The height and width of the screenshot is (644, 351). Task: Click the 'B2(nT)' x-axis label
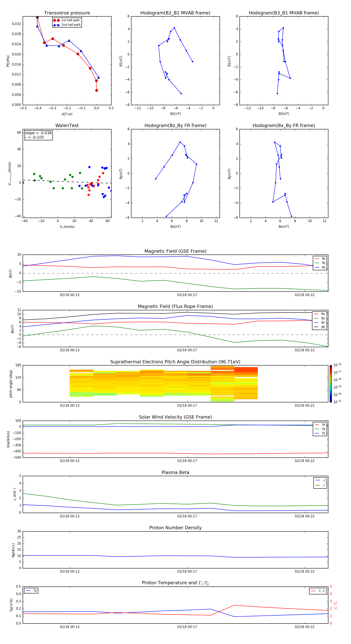click(x=175, y=114)
